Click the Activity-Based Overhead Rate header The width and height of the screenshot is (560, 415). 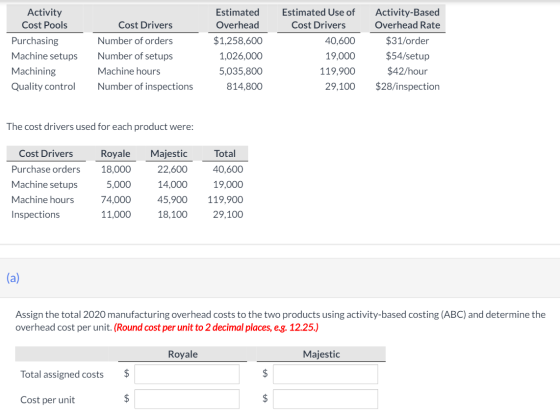point(407,19)
